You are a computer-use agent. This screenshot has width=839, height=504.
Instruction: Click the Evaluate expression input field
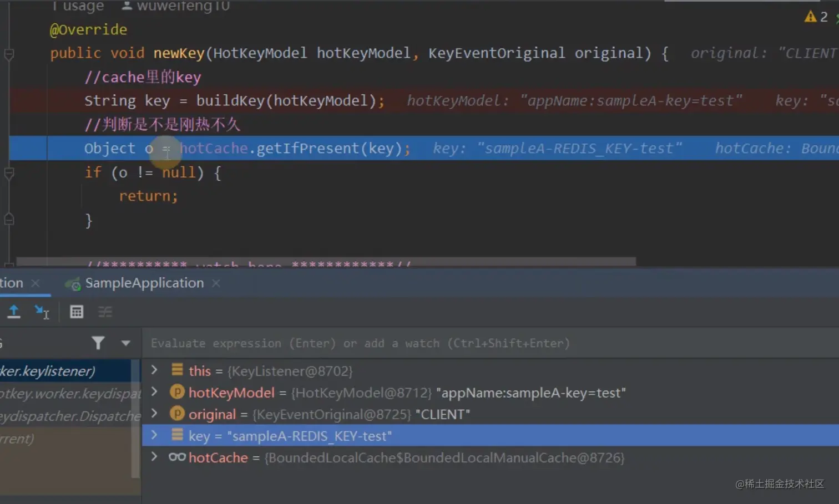click(491, 343)
